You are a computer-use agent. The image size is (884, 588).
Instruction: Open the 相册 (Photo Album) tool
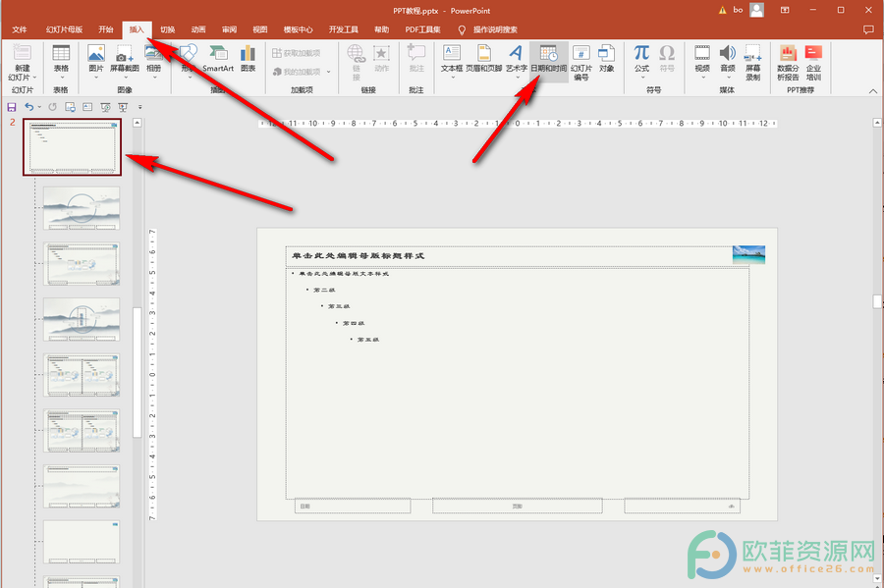[153, 53]
